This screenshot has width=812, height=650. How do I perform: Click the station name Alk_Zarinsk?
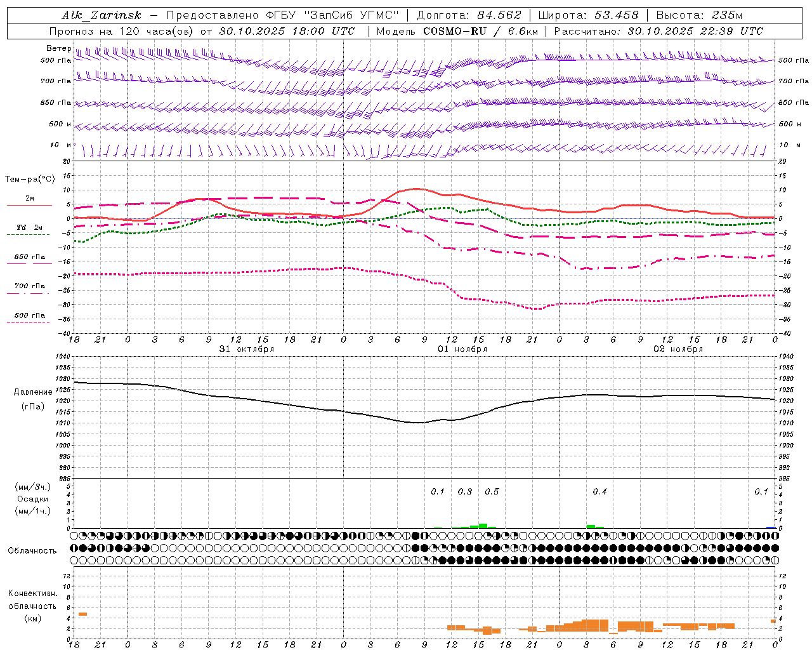101,15
